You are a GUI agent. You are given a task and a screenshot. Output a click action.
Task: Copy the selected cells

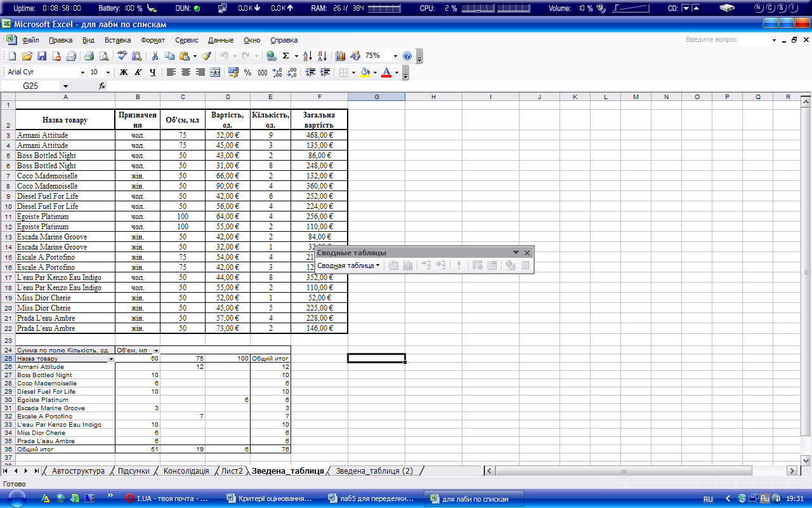tap(169, 56)
